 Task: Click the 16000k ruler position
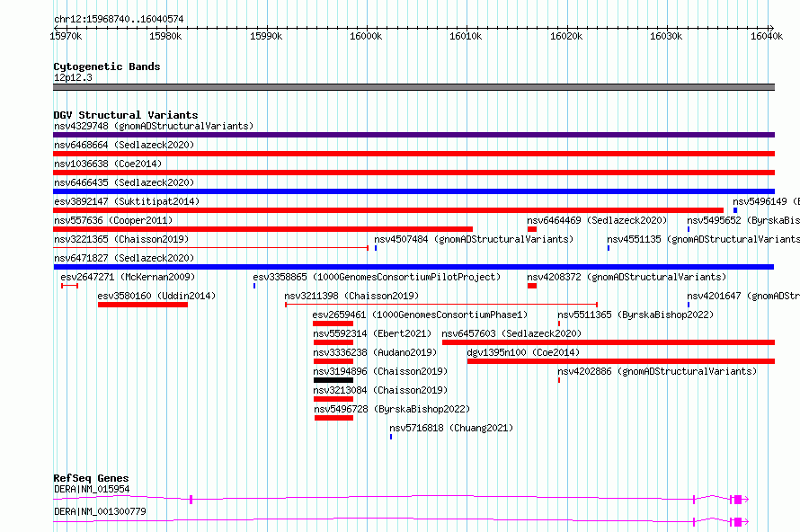point(365,36)
